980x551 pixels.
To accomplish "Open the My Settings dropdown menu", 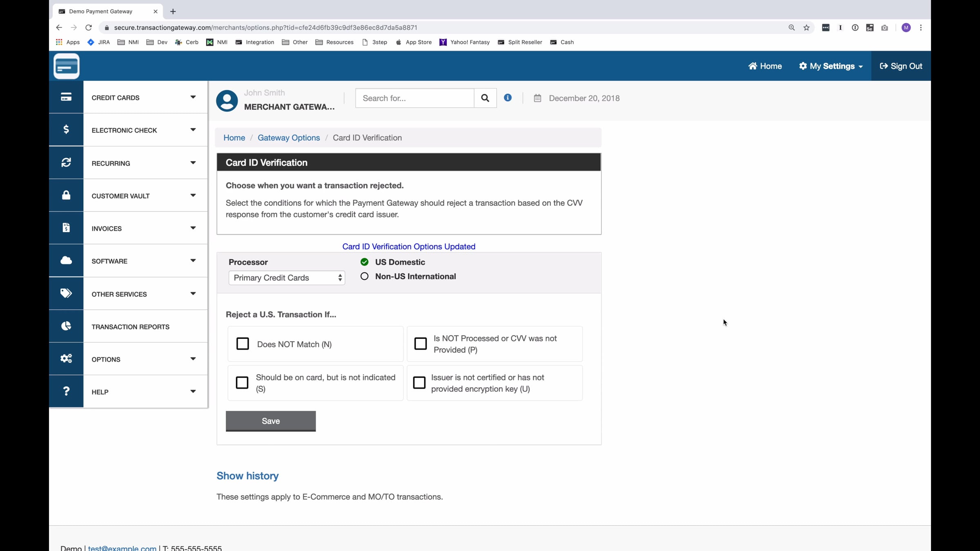I will click(831, 66).
